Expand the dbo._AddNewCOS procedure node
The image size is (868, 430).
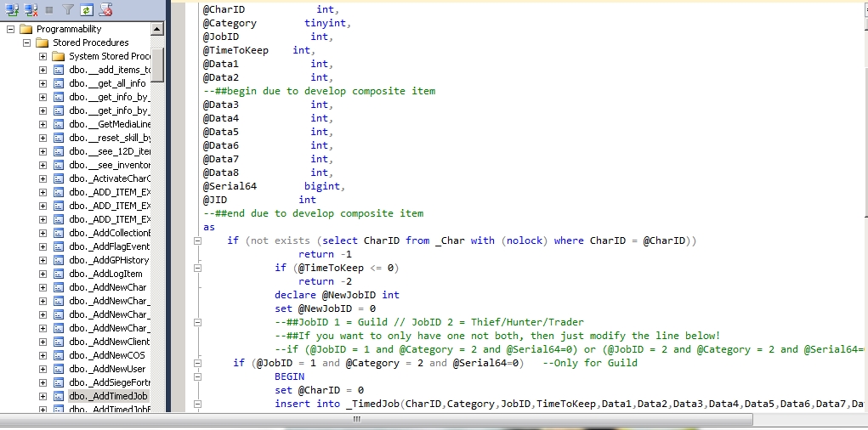[x=43, y=355]
